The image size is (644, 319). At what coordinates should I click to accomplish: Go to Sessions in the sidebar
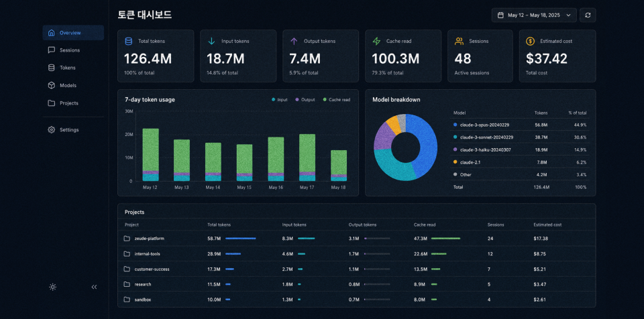tap(73, 50)
